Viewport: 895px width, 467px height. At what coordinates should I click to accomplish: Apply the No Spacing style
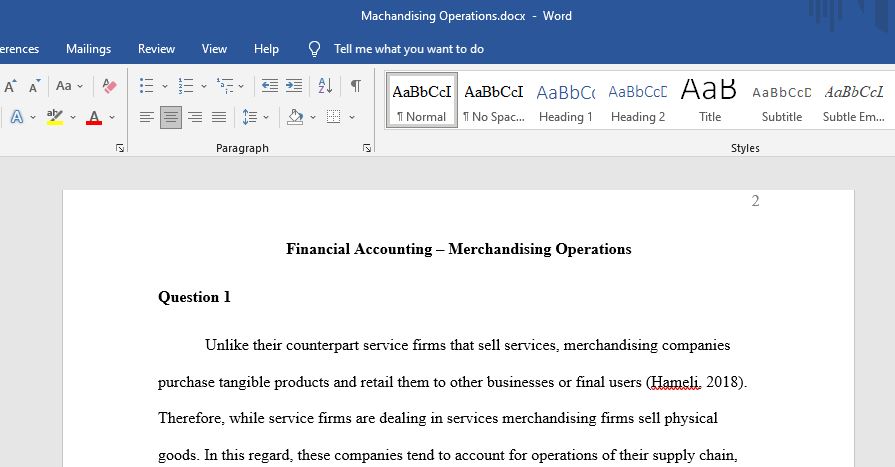[x=494, y=101]
